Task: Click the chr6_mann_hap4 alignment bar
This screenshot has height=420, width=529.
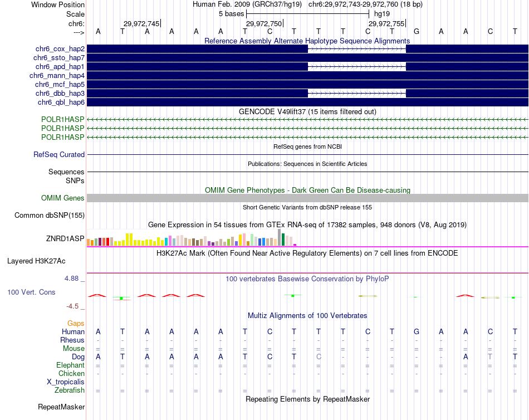Action: [x=307, y=76]
